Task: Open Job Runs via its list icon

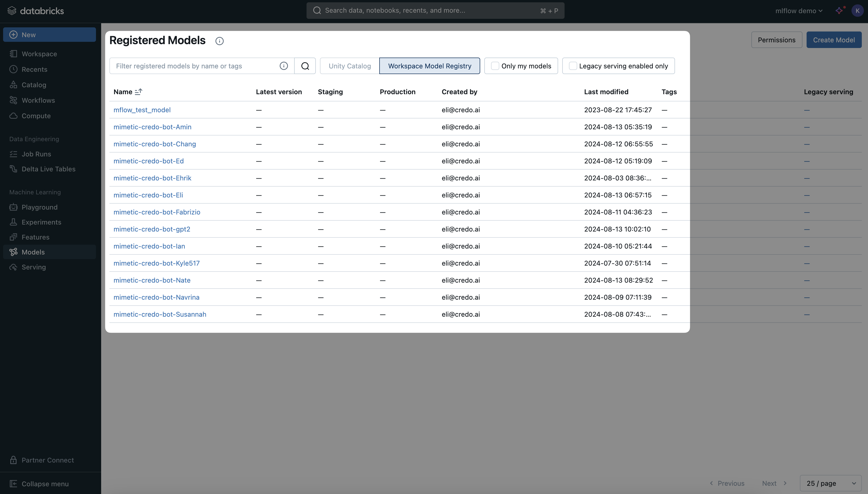Action: click(x=14, y=154)
